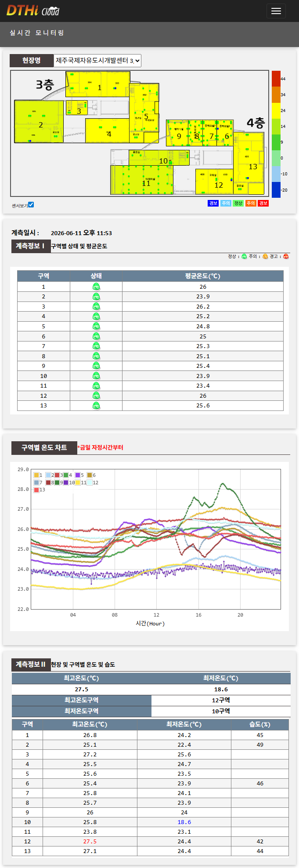Open the 현장명 site selection dropdown

[97, 60]
